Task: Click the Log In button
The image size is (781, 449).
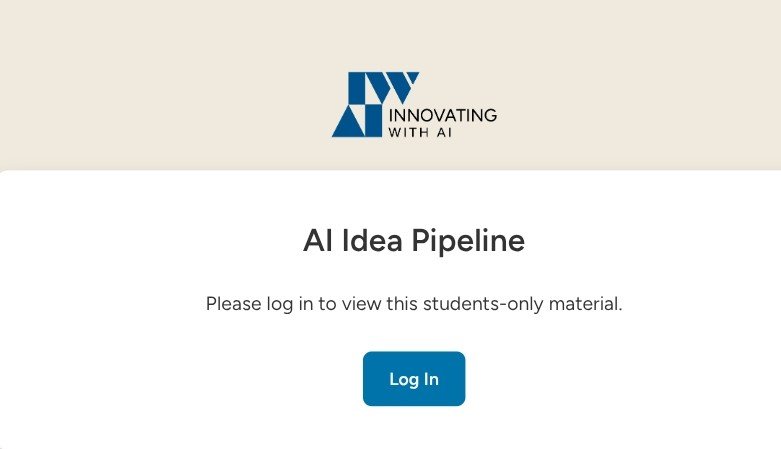Action: 414,379
